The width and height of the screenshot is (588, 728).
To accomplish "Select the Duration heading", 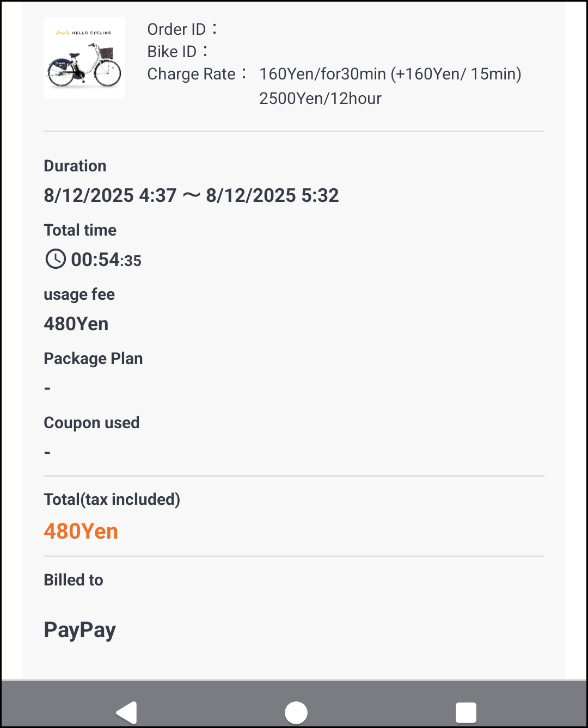I will coord(75,166).
